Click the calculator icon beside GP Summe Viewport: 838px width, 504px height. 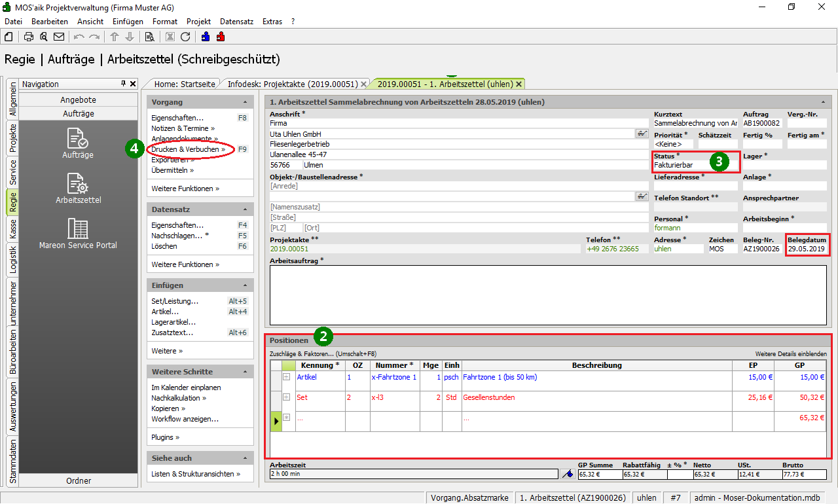[568, 475]
